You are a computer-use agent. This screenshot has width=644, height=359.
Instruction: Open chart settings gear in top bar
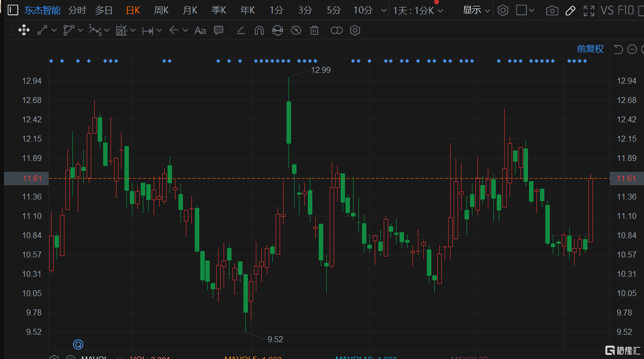[503, 10]
